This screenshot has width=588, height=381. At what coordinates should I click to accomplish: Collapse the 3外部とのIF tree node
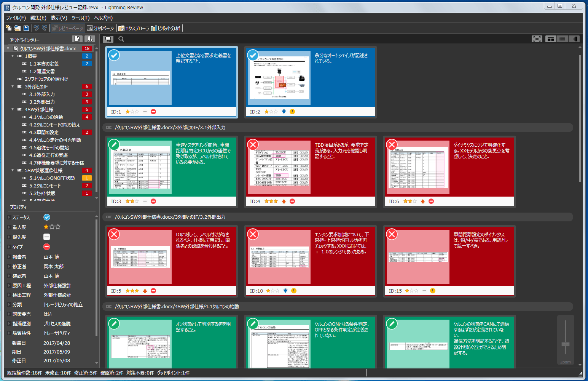pos(13,86)
